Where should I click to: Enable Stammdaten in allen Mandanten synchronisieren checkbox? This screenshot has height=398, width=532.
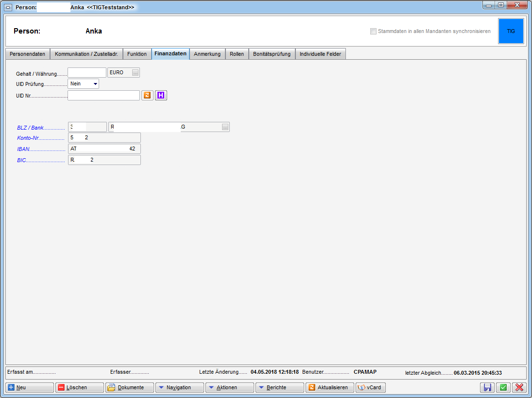pyautogui.click(x=373, y=31)
